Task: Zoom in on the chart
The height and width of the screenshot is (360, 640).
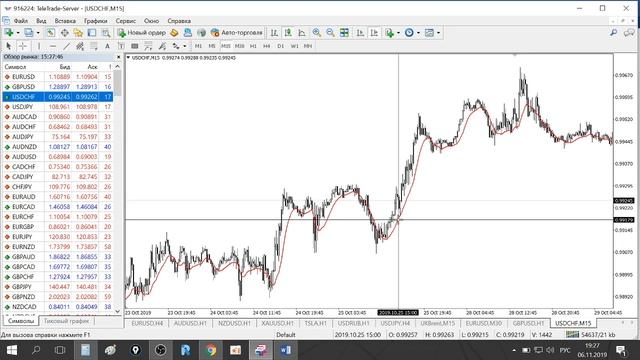Action: (x=316, y=33)
